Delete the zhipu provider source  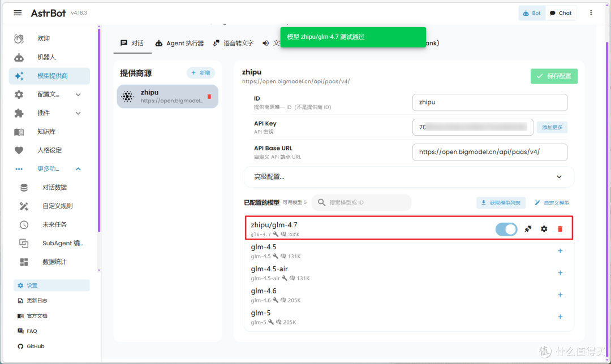point(209,97)
